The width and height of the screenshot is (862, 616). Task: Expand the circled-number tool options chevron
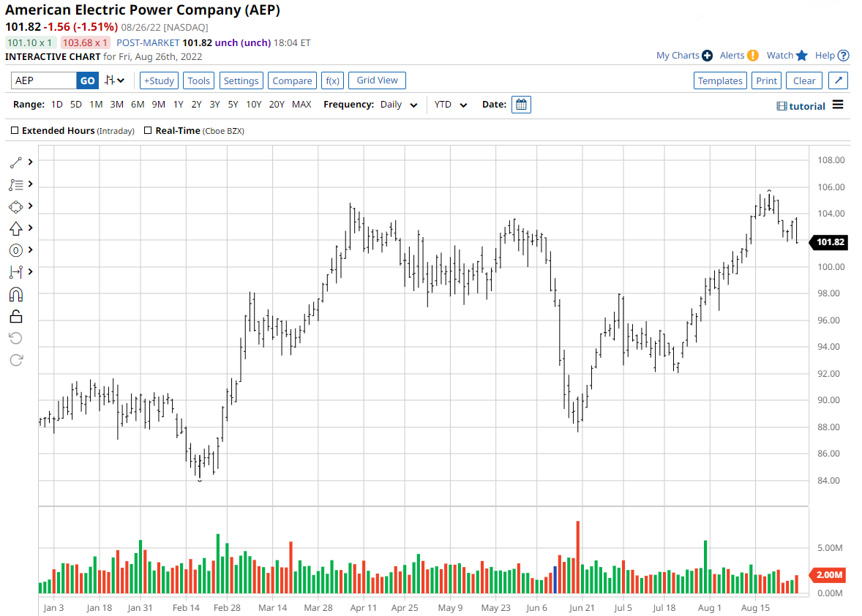(x=30, y=249)
